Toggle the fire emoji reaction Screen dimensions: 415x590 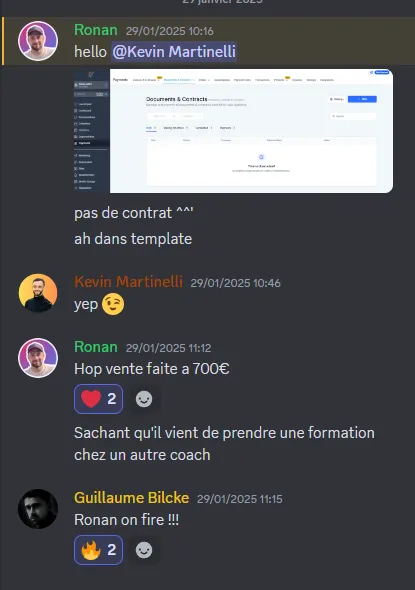pyautogui.click(x=99, y=550)
